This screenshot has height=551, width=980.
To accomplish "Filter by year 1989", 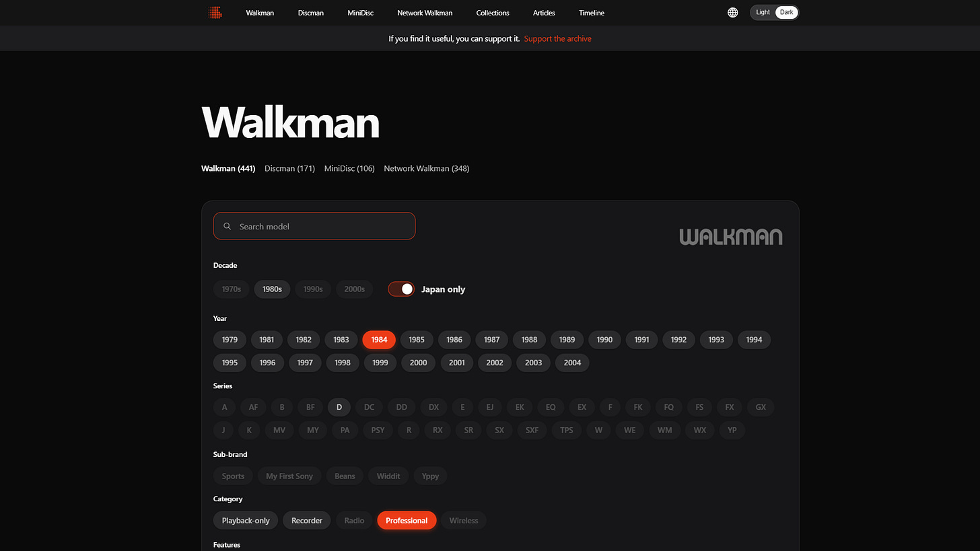I will click(567, 340).
